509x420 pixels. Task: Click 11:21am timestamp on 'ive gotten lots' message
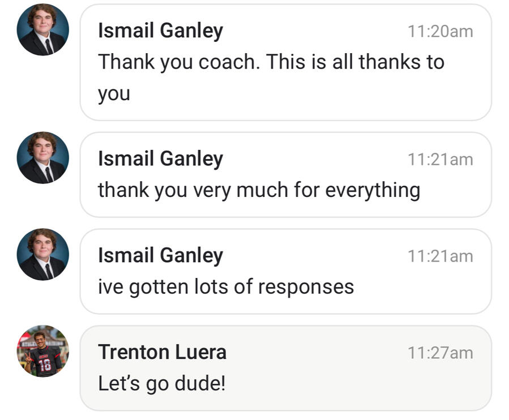[440, 256]
